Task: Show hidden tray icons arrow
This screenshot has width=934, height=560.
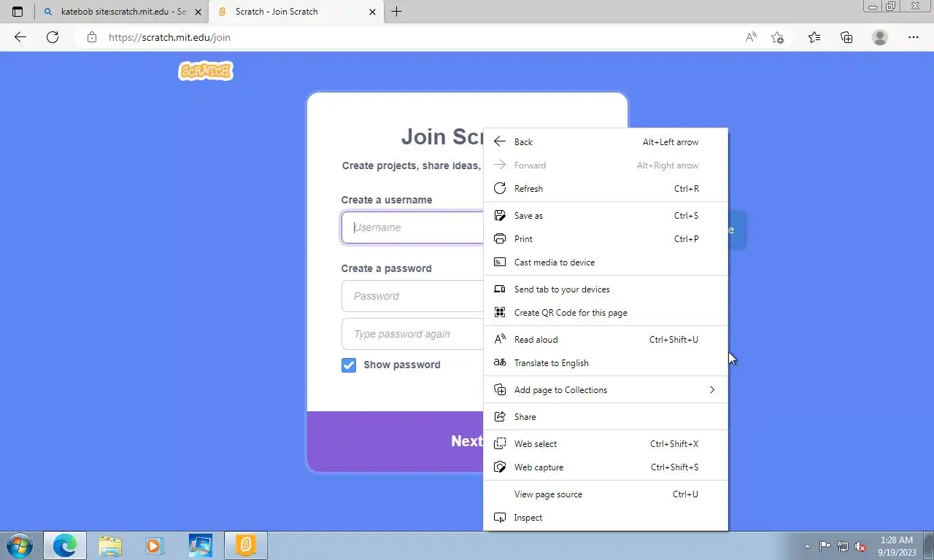Action: pyautogui.click(x=807, y=546)
